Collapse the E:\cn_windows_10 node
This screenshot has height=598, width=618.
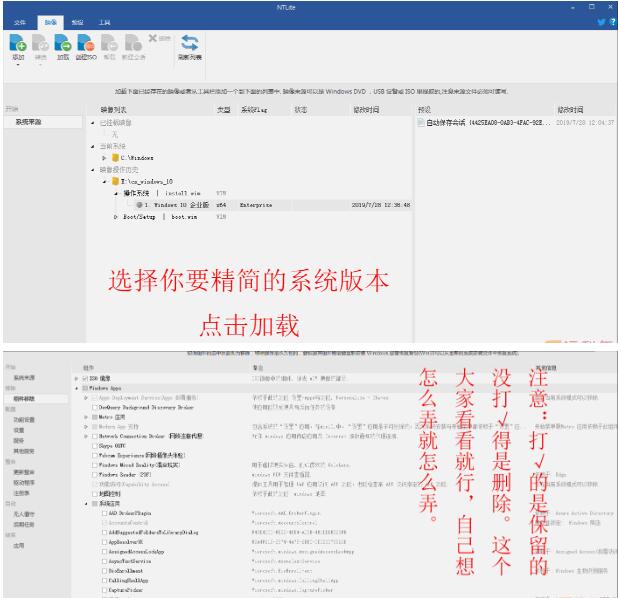tap(104, 182)
